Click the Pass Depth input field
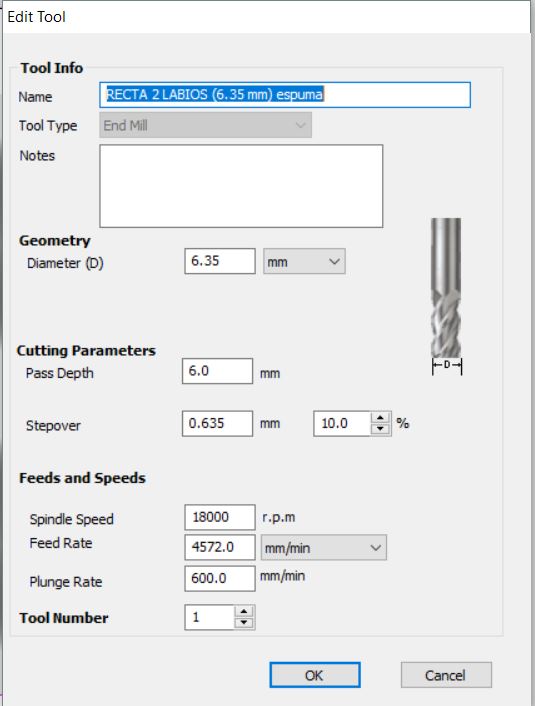Image resolution: width=535 pixels, height=706 pixels. 218,371
